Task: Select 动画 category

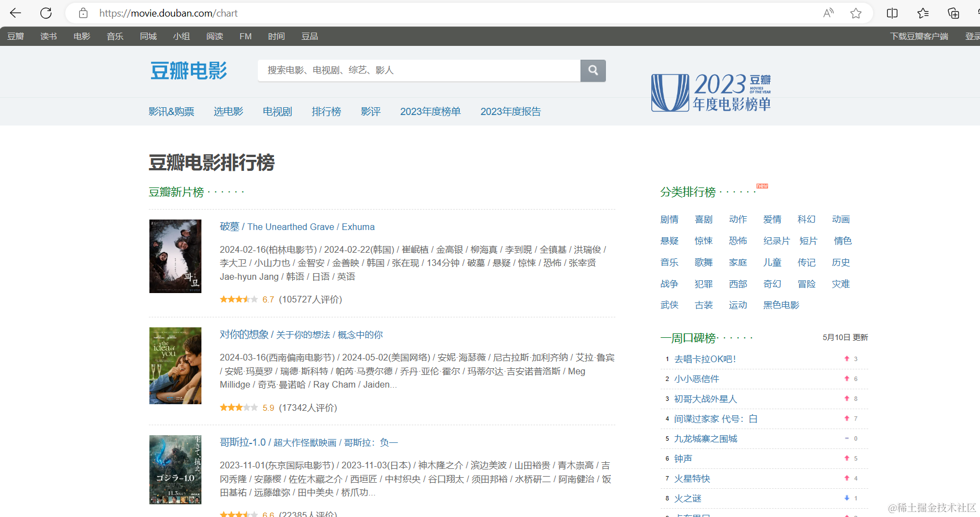Action: [x=841, y=220]
